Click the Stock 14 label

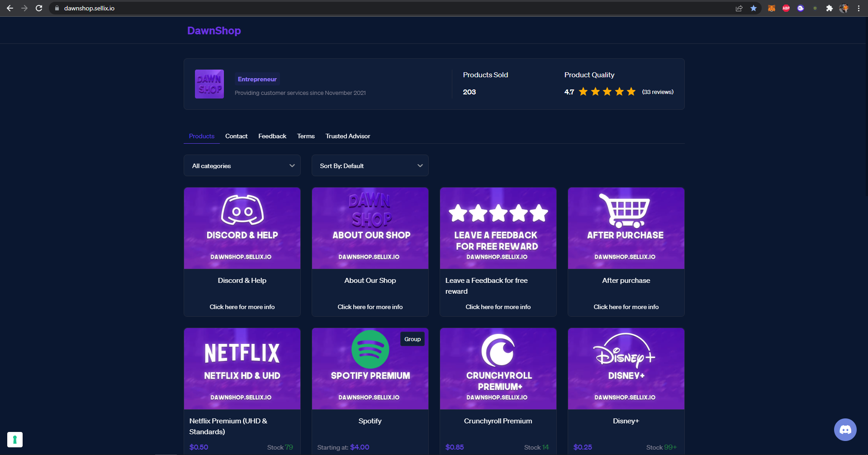536,447
